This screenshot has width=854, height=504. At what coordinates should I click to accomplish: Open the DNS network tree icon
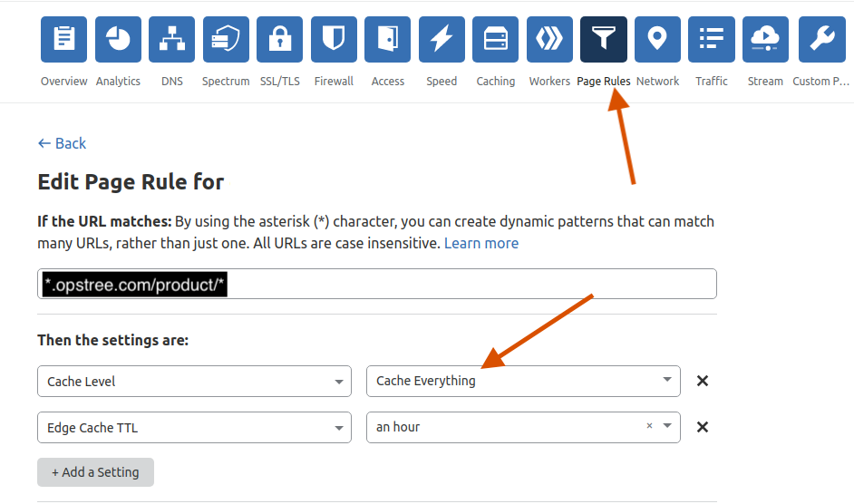172,39
